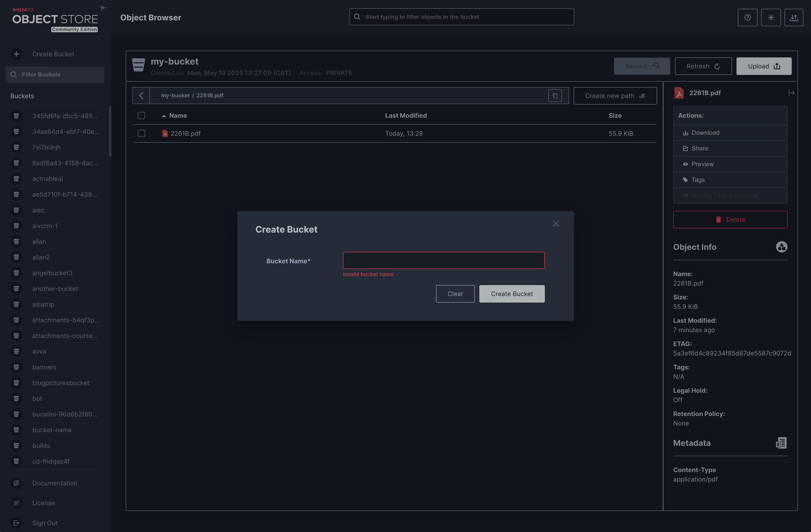
Task: Open Tags for the selected object
Action: pos(697,179)
